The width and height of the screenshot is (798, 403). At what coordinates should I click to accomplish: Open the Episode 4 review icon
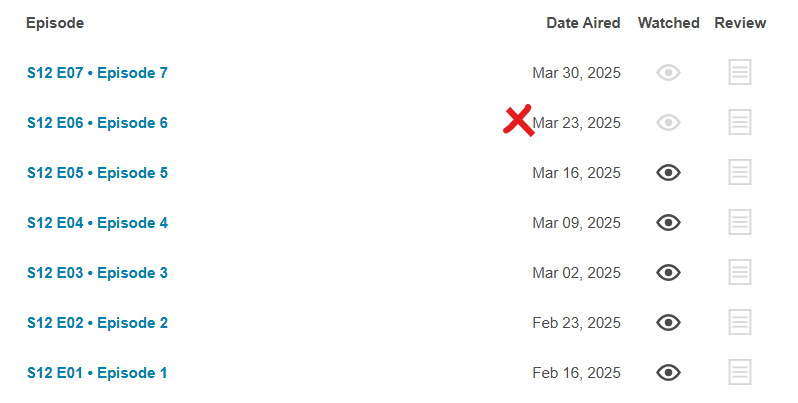(x=740, y=222)
